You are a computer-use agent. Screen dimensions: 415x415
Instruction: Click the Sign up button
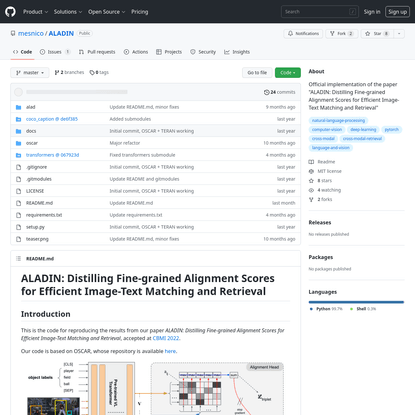pos(397,12)
